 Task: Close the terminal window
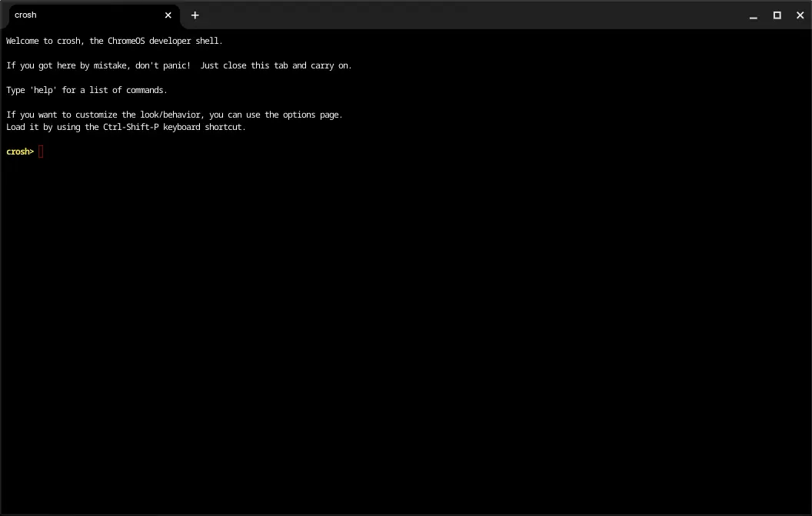(800, 15)
